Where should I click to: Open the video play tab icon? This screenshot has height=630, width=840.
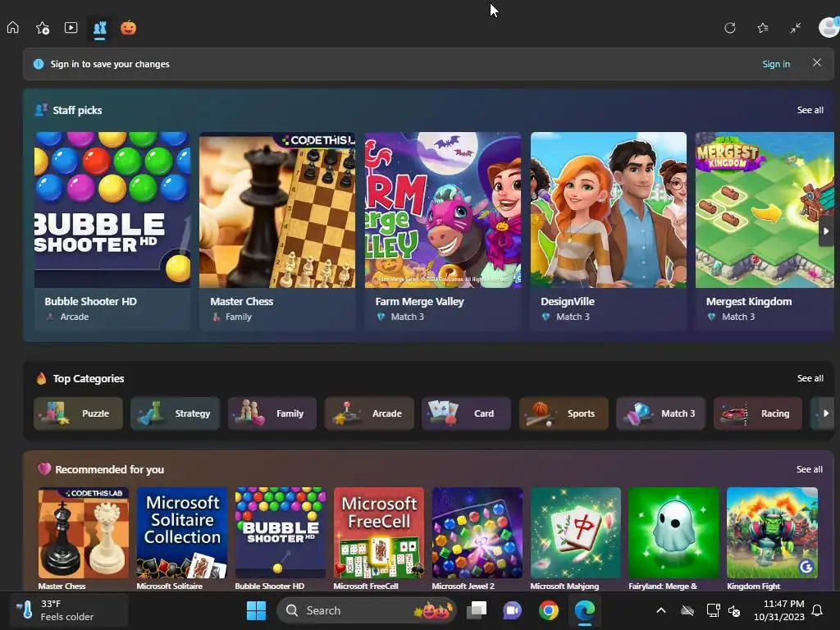tap(71, 27)
